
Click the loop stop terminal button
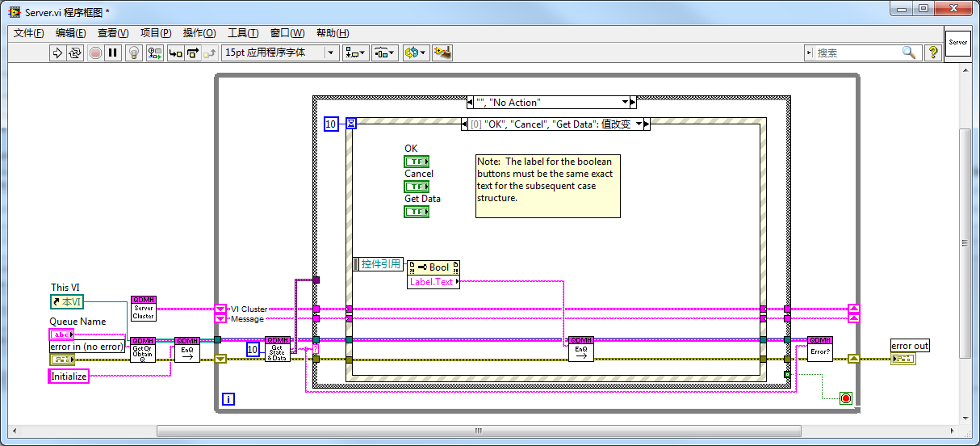point(845,398)
